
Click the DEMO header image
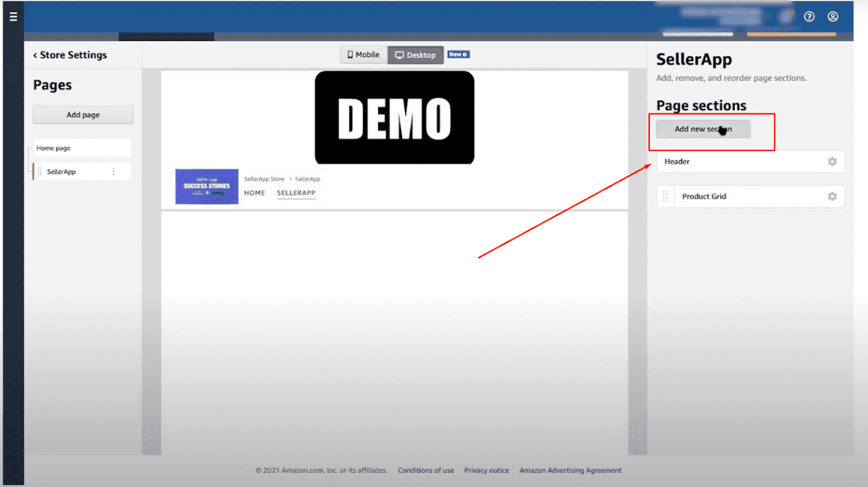[394, 118]
